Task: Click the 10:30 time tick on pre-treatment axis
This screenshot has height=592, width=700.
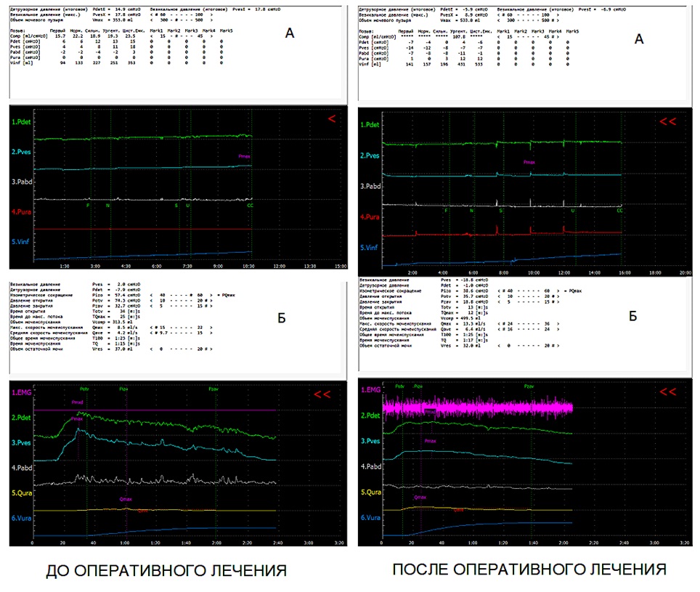Action: point(250,266)
